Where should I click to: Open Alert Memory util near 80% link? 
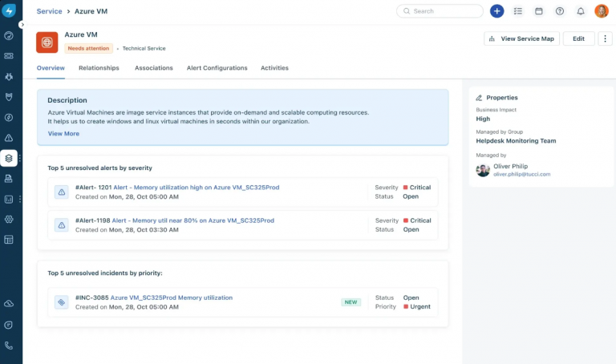click(x=192, y=220)
